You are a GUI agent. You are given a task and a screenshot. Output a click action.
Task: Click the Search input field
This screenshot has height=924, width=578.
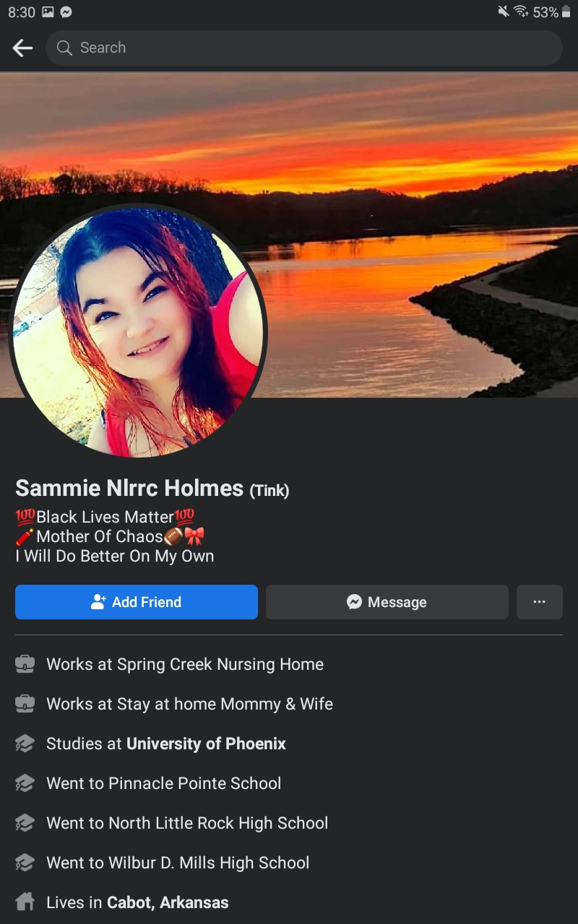(x=303, y=48)
